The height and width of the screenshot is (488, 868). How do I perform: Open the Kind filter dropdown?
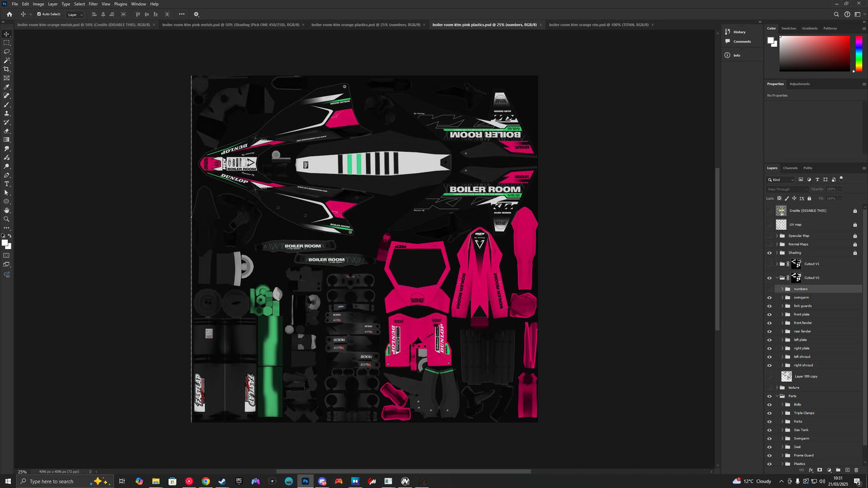point(781,179)
